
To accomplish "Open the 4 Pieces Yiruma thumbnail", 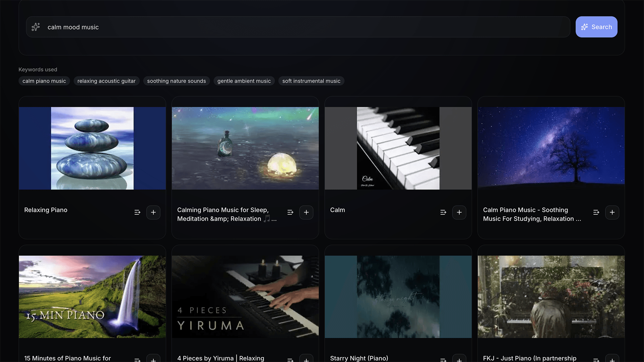I will click(245, 297).
